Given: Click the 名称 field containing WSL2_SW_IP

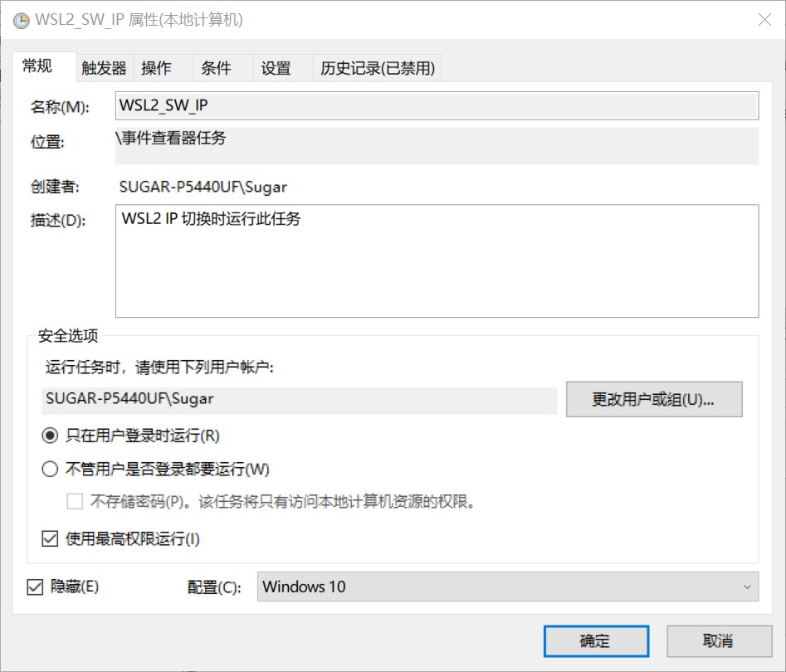Looking at the screenshot, I should (437, 105).
